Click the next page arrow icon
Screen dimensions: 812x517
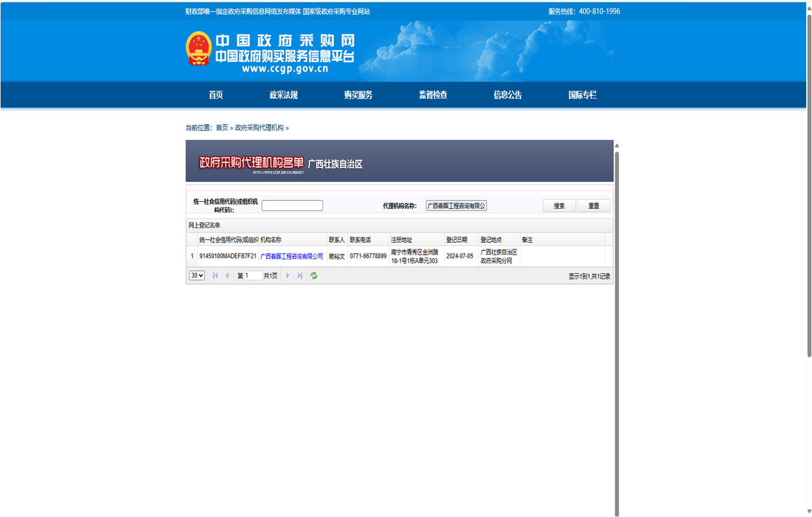click(288, 276)
